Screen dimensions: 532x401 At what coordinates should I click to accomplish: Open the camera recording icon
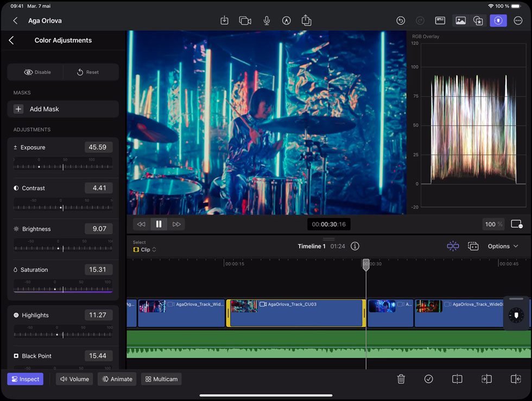tap(245, 21)
